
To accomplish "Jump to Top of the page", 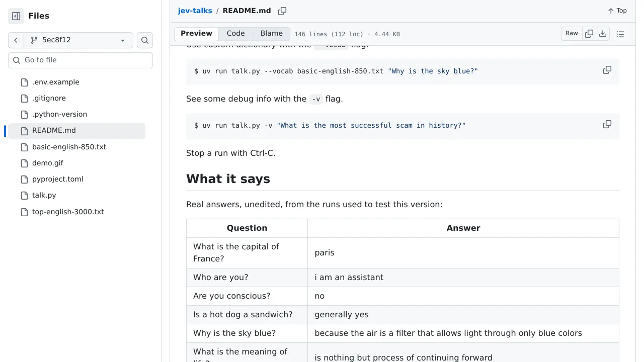I will (x=617, y=11).
